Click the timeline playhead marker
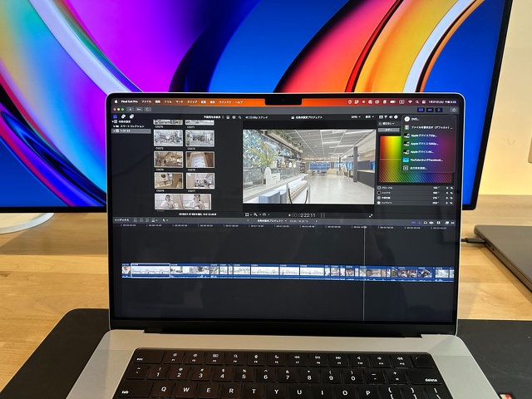Image resolution: width=532 pixels, height=399 pixels. [x=365, y=227]
